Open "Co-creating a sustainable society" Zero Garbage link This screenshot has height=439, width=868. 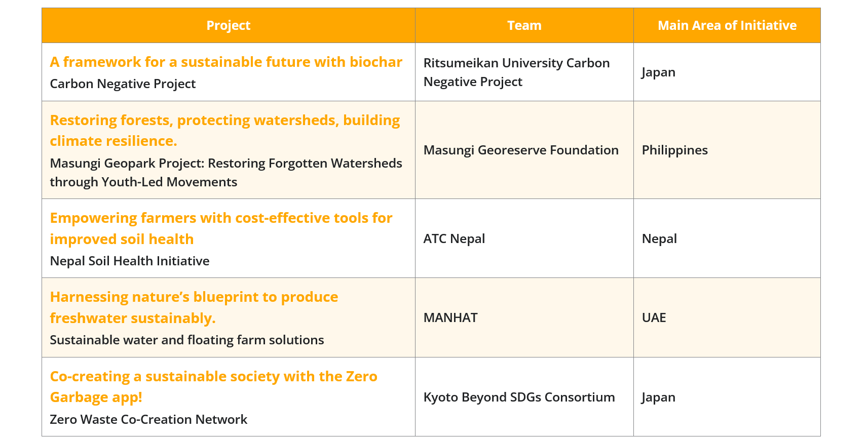(213, 377)
